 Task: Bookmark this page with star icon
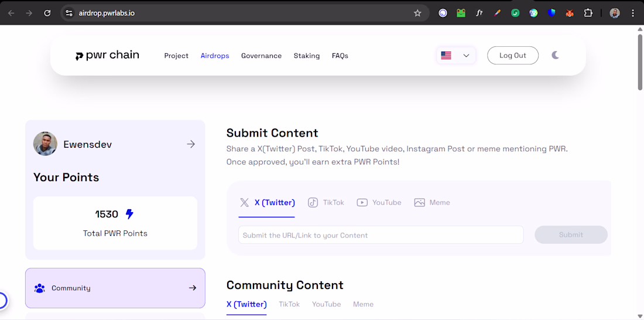click(417, 13)
